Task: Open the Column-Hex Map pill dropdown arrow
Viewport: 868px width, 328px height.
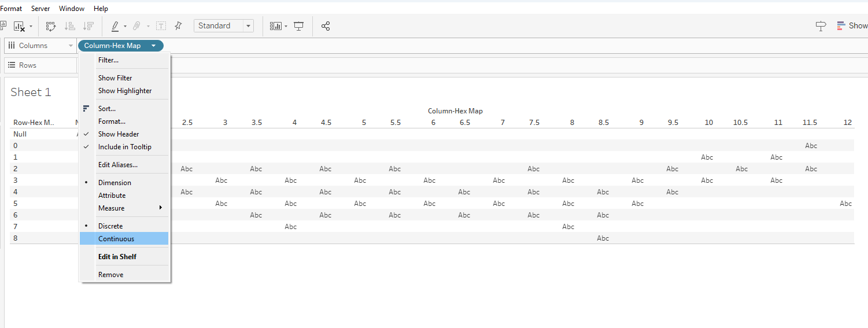Action: click(153, 46)
